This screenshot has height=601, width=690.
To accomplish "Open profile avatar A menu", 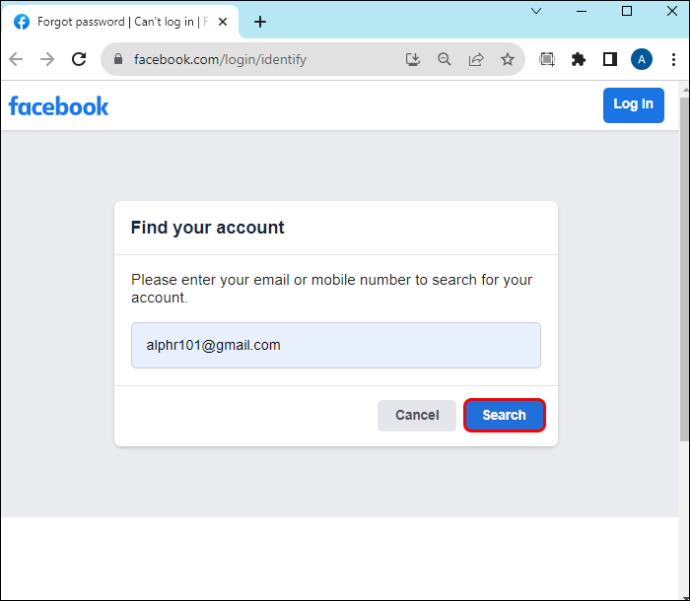I will coord(642,59).
